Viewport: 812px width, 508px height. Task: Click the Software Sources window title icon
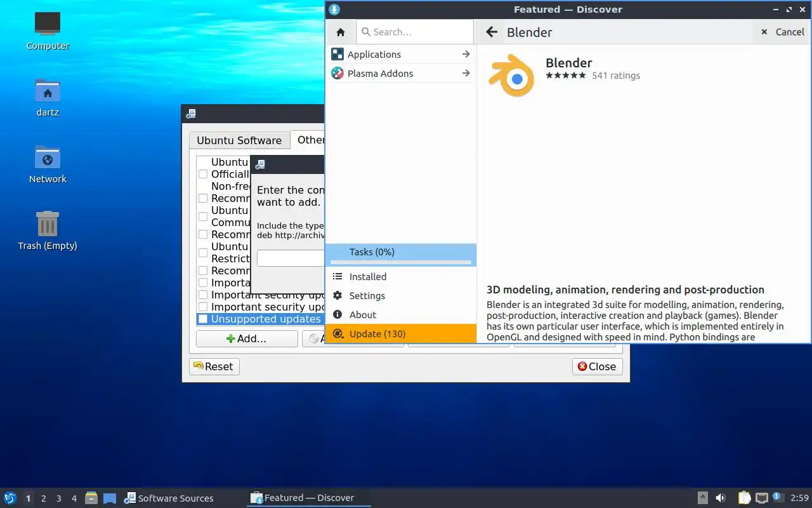tap(191, 114)
